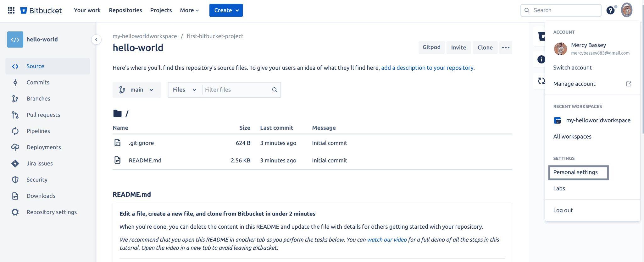Screen dimensions: 644x262
Task: Click the Jira issues diamond icon
Action: pos(15,164)
